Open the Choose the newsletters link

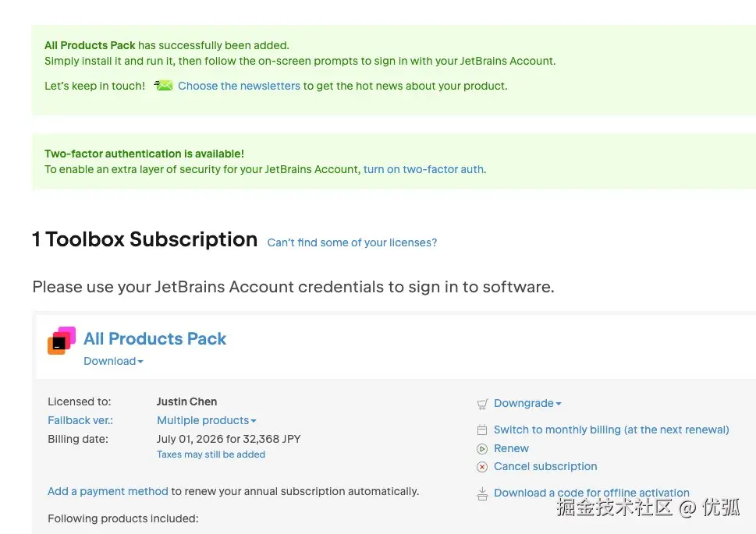(239, 86)
